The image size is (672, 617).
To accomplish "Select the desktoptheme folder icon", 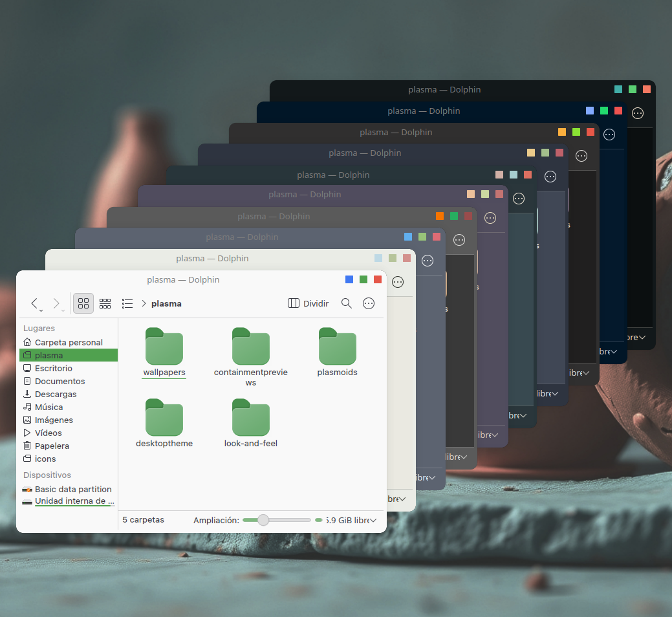I will pyautogui.click(x=164, y=417).
